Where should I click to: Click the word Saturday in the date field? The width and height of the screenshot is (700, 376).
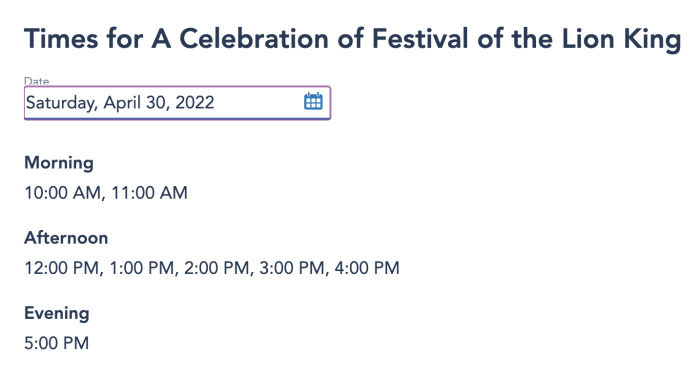(60, 103)
